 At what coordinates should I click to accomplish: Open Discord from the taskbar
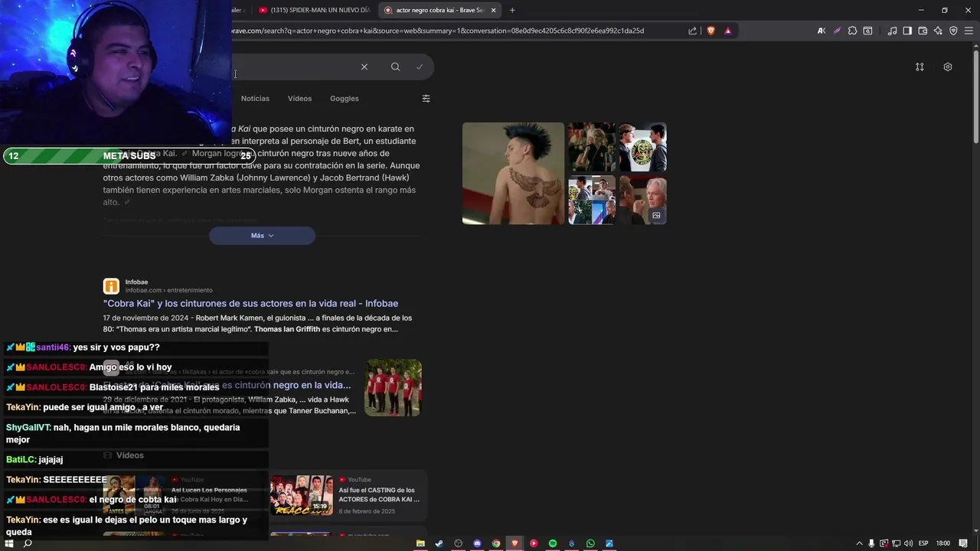click(477, 543)
